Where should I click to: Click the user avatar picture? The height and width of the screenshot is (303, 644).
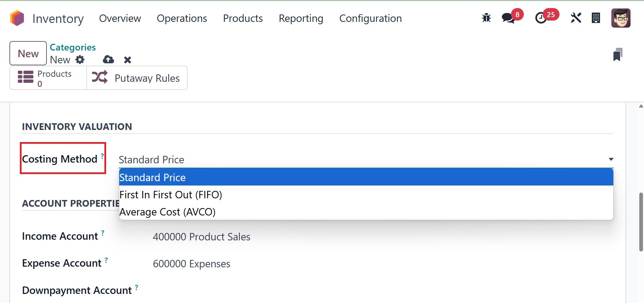[621, 18]
